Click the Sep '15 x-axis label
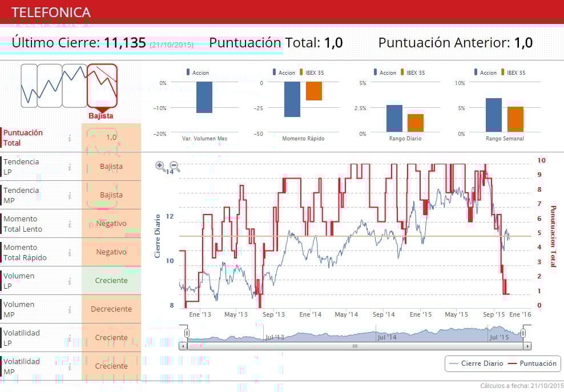This screenshot has height=392, width=564. [493, 314]
